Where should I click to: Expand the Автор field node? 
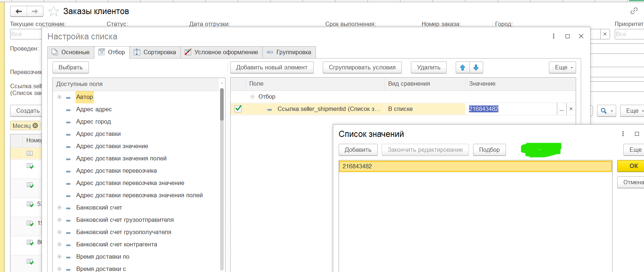coord(60,97)
